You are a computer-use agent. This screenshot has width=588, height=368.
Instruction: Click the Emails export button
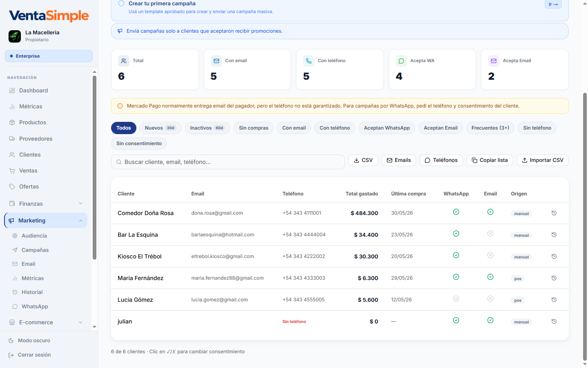pyautogui.click(x=399, y=160)
